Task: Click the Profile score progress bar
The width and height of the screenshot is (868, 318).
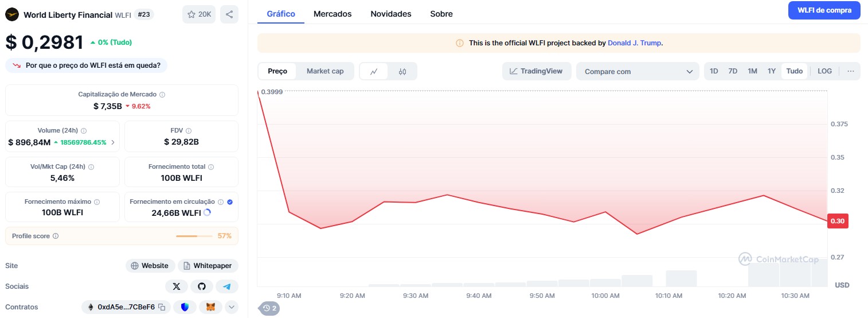Action: (194, 236)
